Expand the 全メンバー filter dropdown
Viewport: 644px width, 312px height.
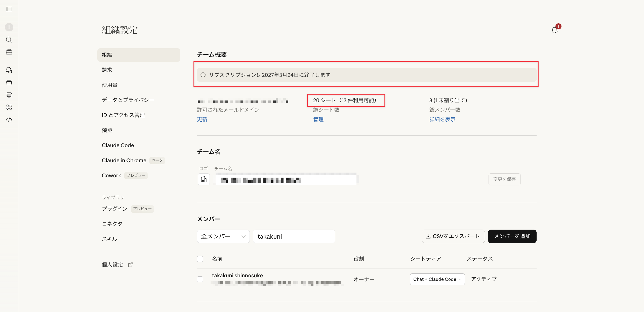(x=223, y=236)
